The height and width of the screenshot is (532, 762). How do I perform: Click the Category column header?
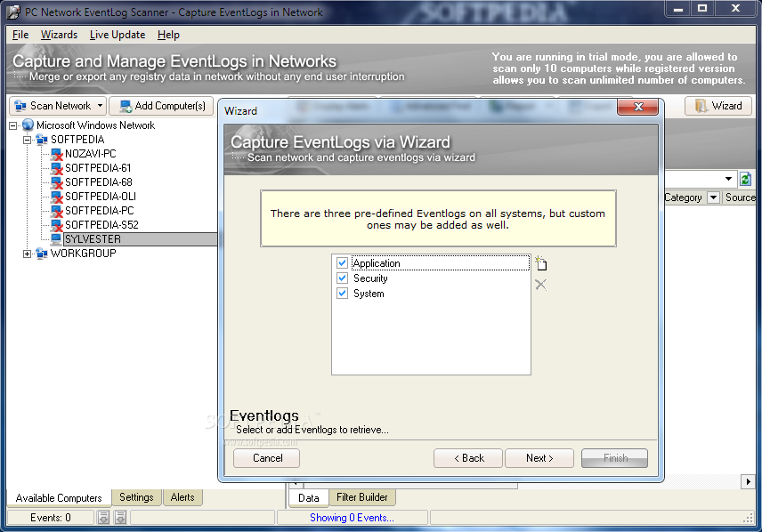click(683, 197)
